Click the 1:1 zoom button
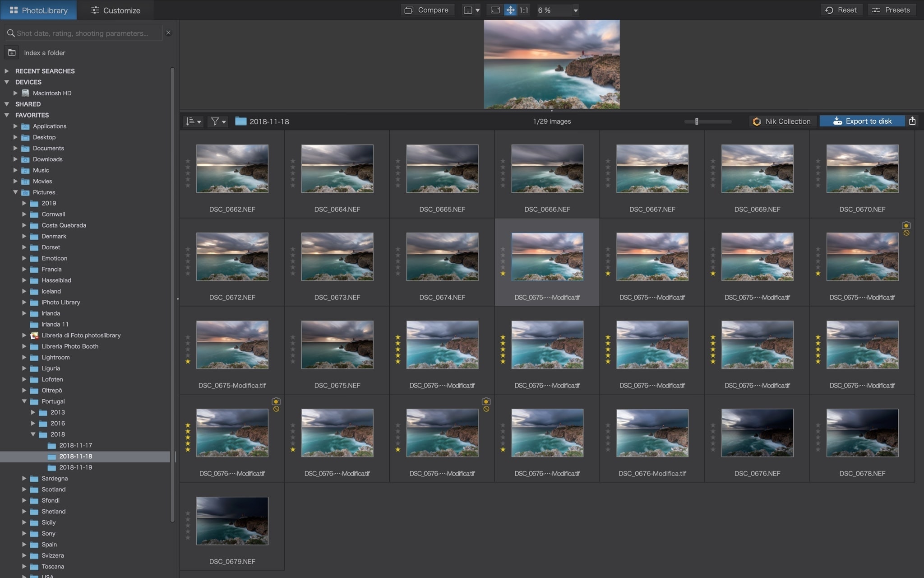 (x=523, y=10)
